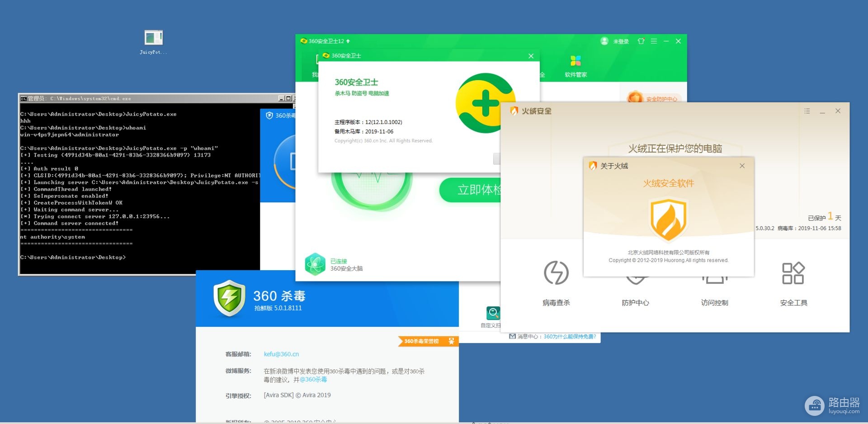
Task: Click the 火绒 flame shield in about dialog
Action: (668, 219)
